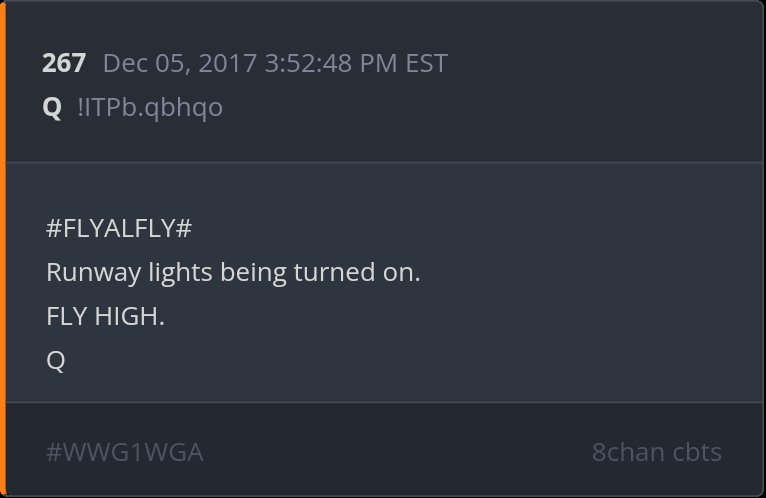766x498 pixels.
Task: Click the "Runway lights being turned on." line
Action: click(x=233, y=272)
